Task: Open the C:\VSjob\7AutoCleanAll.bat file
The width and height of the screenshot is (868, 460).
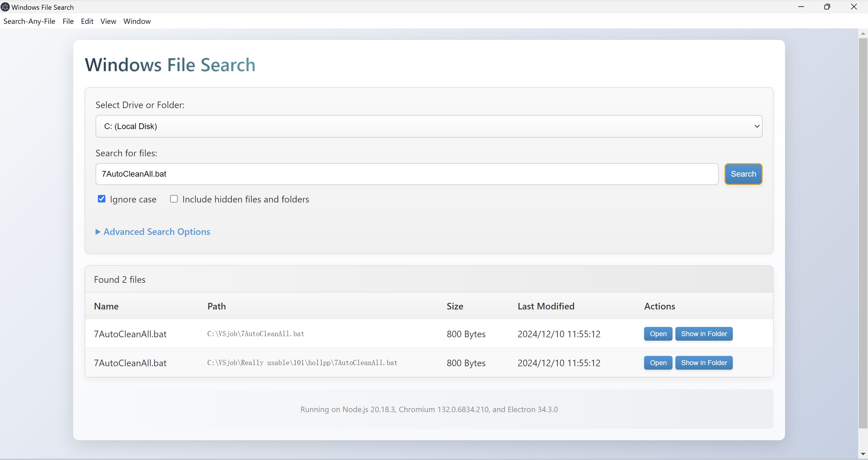Action: pyautogui.click(x=658, y=334)
